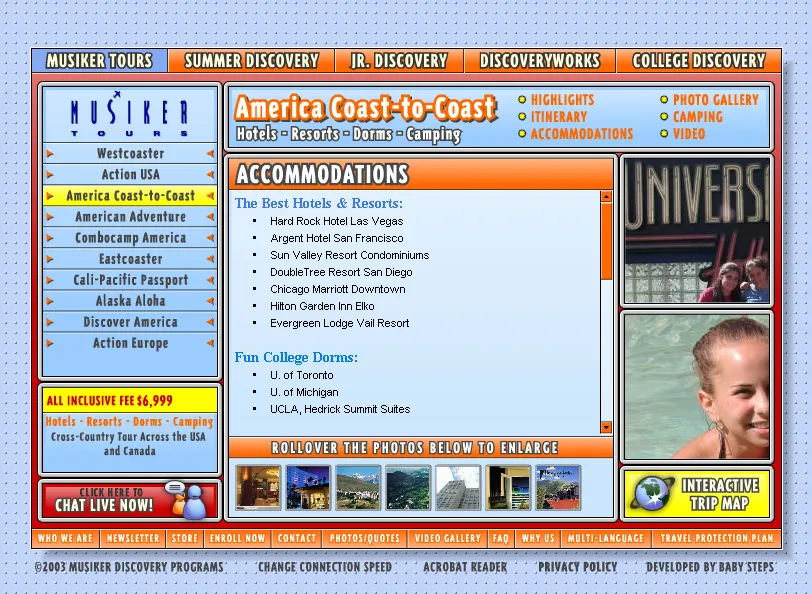Open the Video Gallery link
The image size is (812, 594).
tap(447, 539)
